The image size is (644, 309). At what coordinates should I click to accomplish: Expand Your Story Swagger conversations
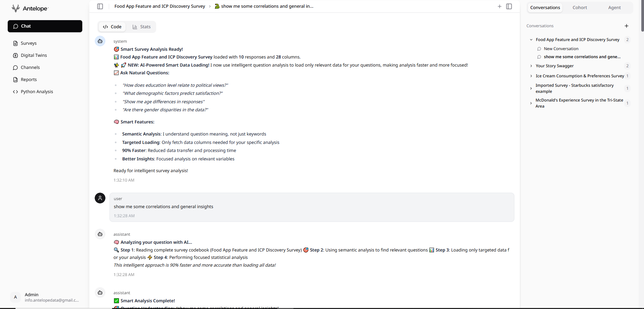531,66
